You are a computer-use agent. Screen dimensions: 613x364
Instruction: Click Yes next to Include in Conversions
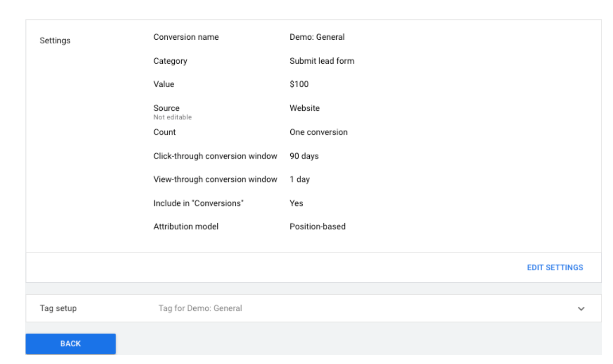296,203
